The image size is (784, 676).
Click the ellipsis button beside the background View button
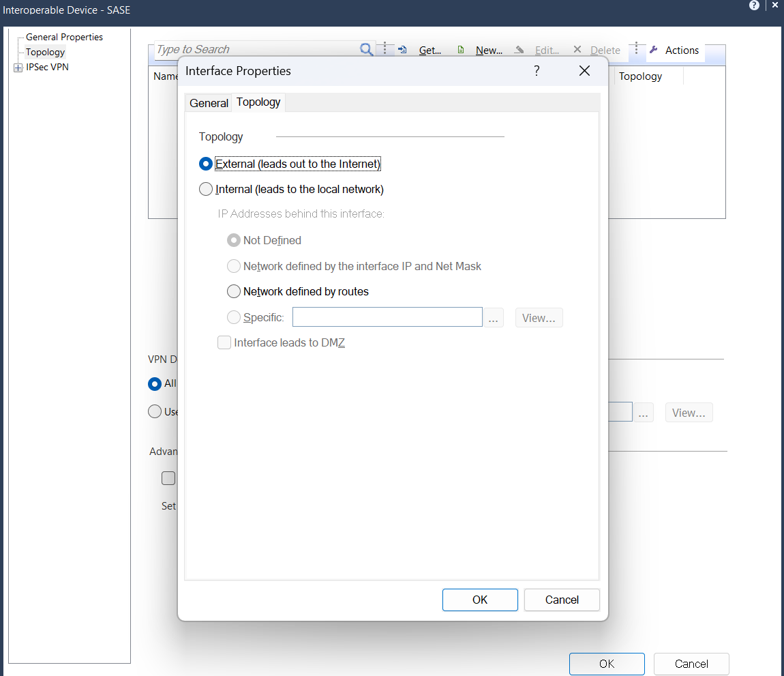coord(643,413)
